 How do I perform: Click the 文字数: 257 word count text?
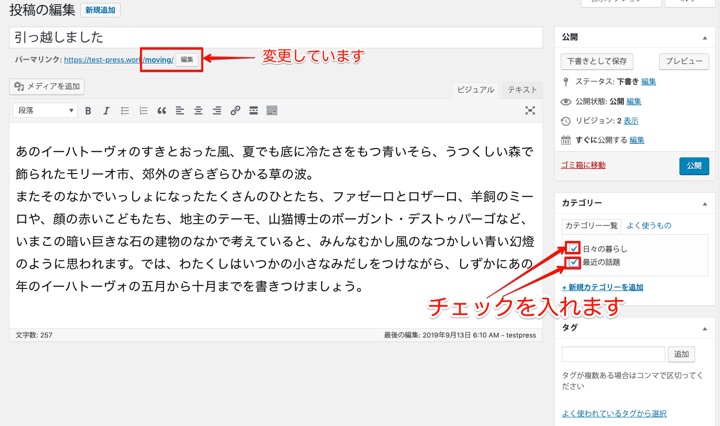pos(34,335)
